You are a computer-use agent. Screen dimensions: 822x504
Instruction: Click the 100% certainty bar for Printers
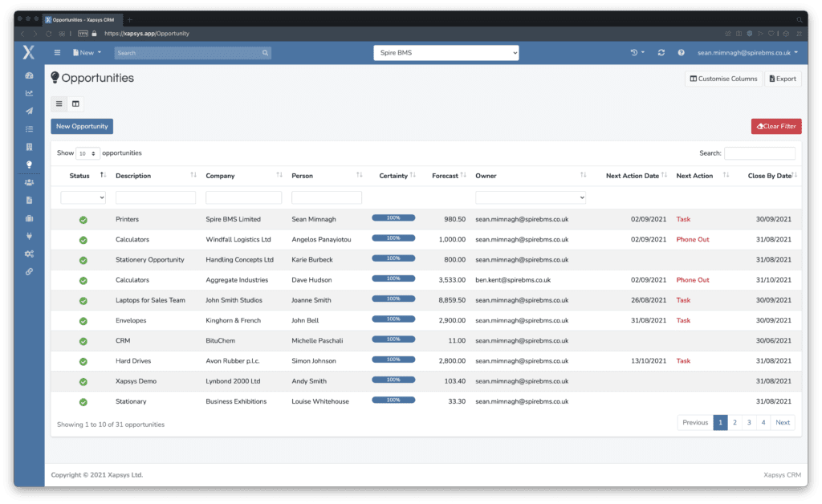(x=393, y=218)
